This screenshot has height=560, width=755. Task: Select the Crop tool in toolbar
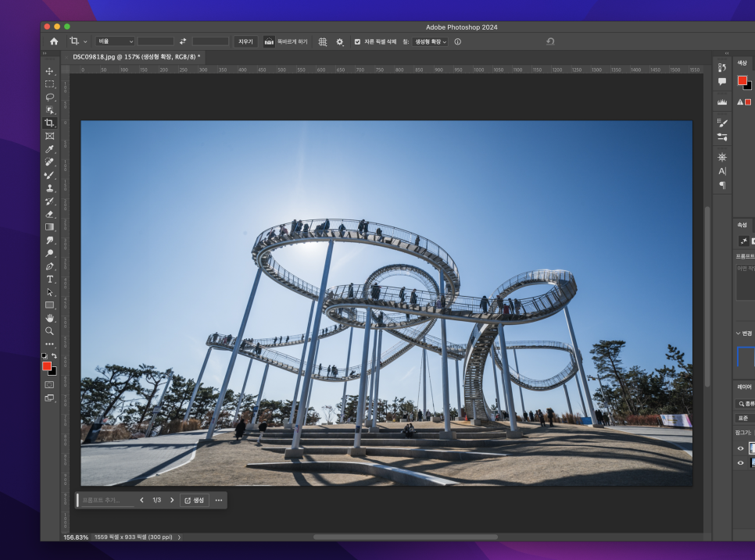pos(49,123)
